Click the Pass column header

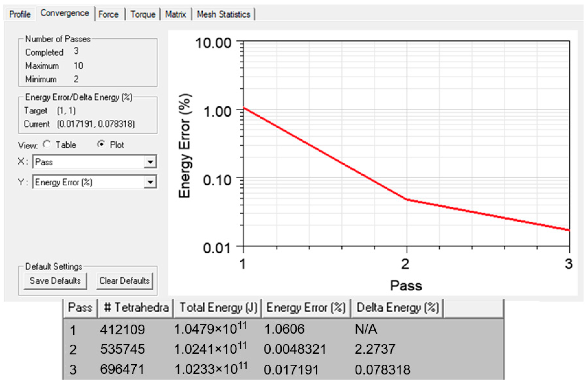tap(80, 308)
